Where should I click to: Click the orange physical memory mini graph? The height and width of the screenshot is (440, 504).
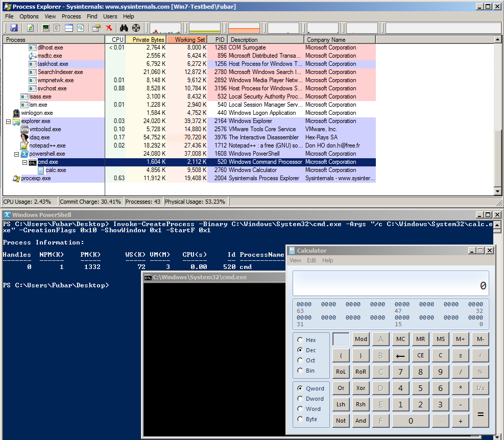tap(244, 28)
